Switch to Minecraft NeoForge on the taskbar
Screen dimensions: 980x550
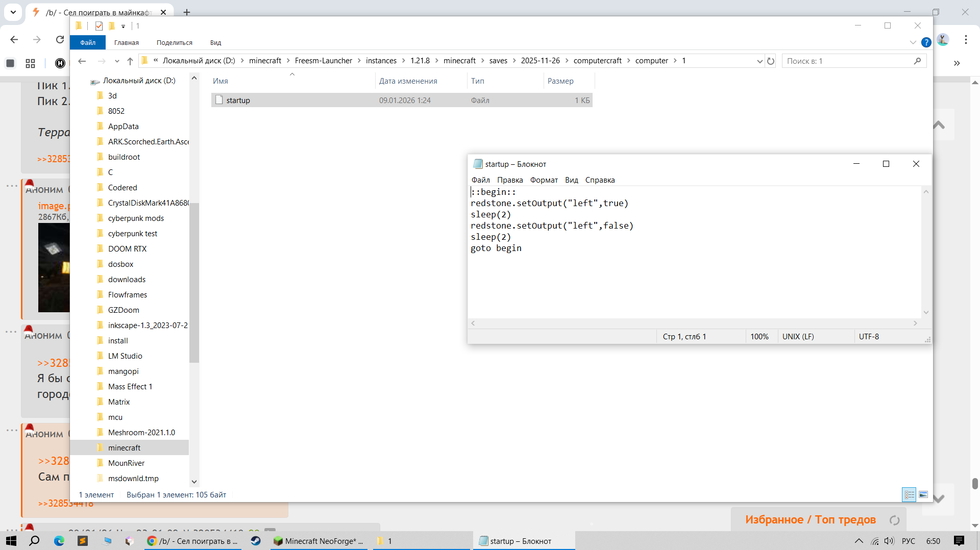tap(318, 541)
